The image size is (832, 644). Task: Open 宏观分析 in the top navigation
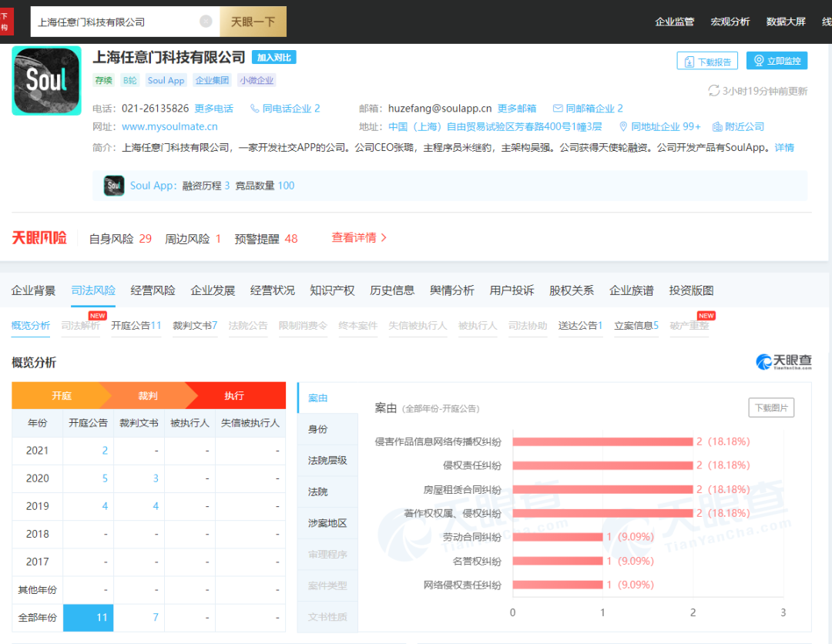pos(730,22)
